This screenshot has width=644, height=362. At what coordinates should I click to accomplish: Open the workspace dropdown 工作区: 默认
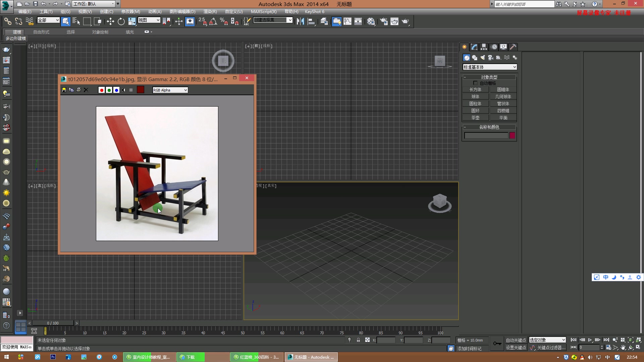pyautogui.click(x=94, y=4)
